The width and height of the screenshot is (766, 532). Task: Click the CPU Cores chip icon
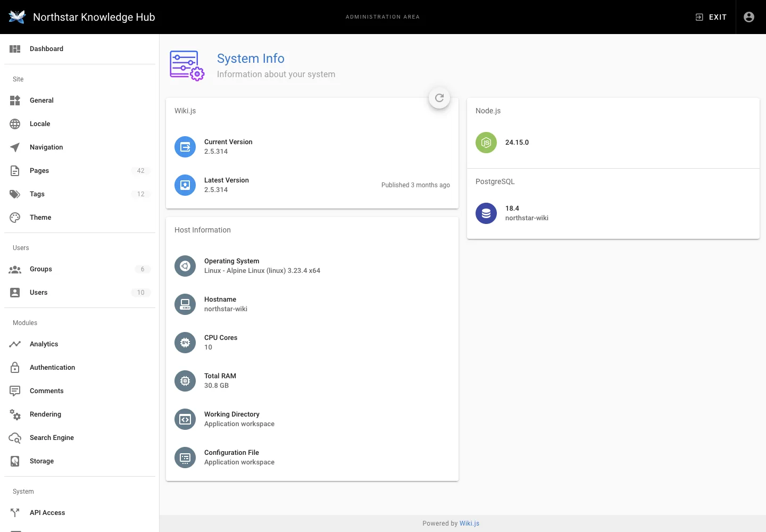185,343
